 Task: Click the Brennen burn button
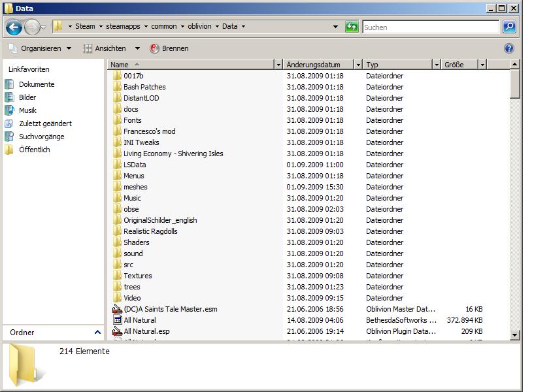click(x=169, y=48)
